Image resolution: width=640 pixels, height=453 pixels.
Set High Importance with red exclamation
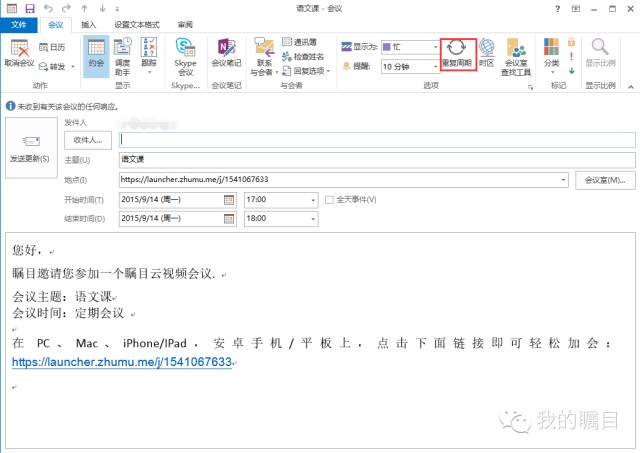click(571, 56)
